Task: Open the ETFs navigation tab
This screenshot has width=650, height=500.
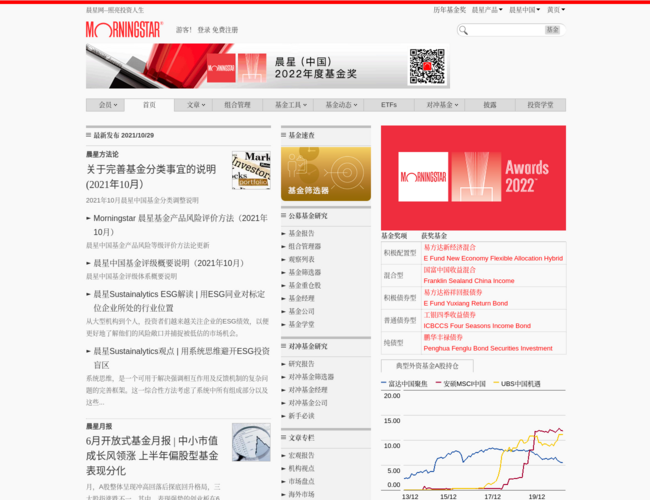Action: click(388, 105)
